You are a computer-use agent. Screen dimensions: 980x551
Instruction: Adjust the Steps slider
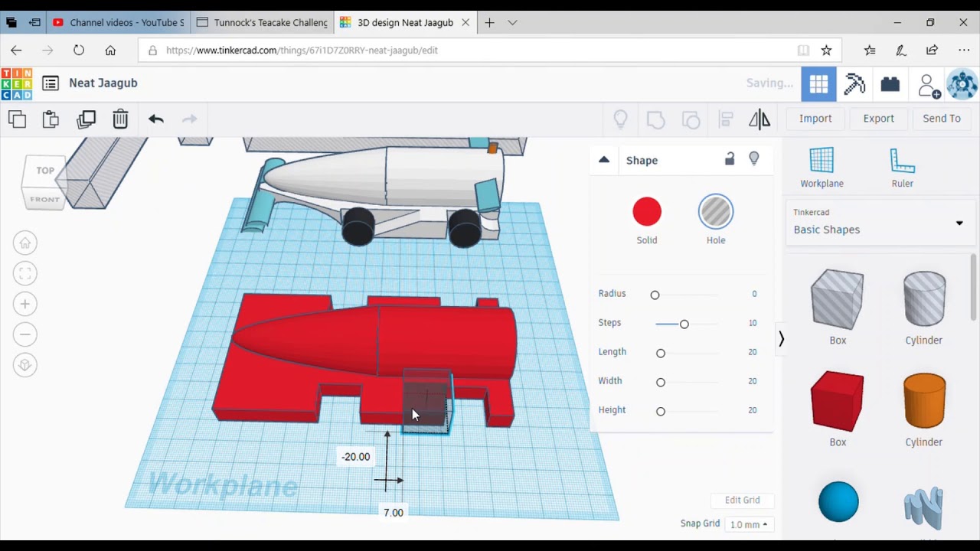685,324
